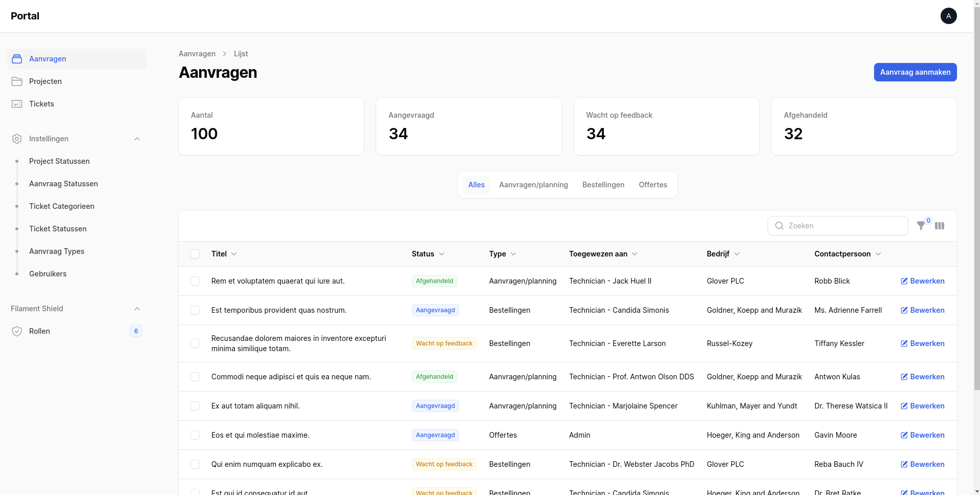Sort by Titel column

[x=224, y=254]
